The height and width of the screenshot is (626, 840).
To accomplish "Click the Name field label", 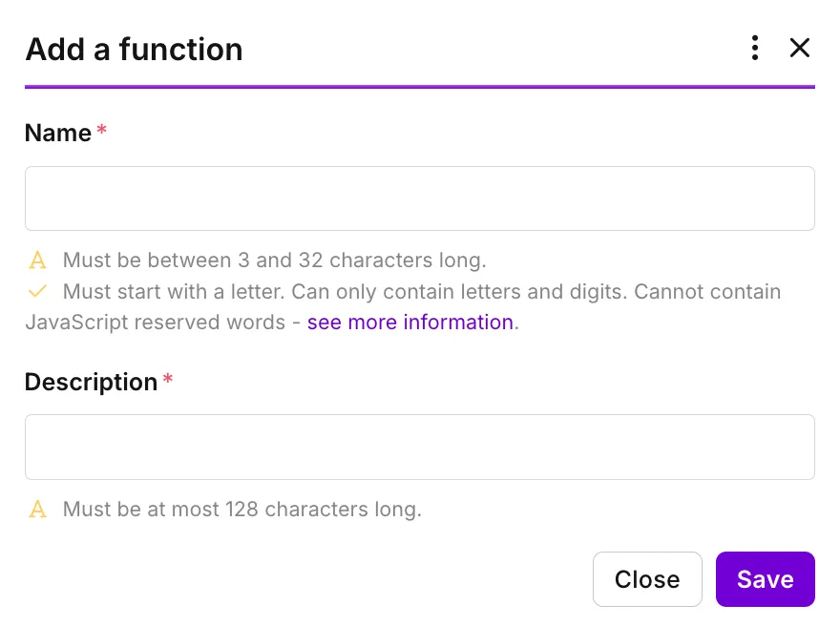I will click(58, 133).
